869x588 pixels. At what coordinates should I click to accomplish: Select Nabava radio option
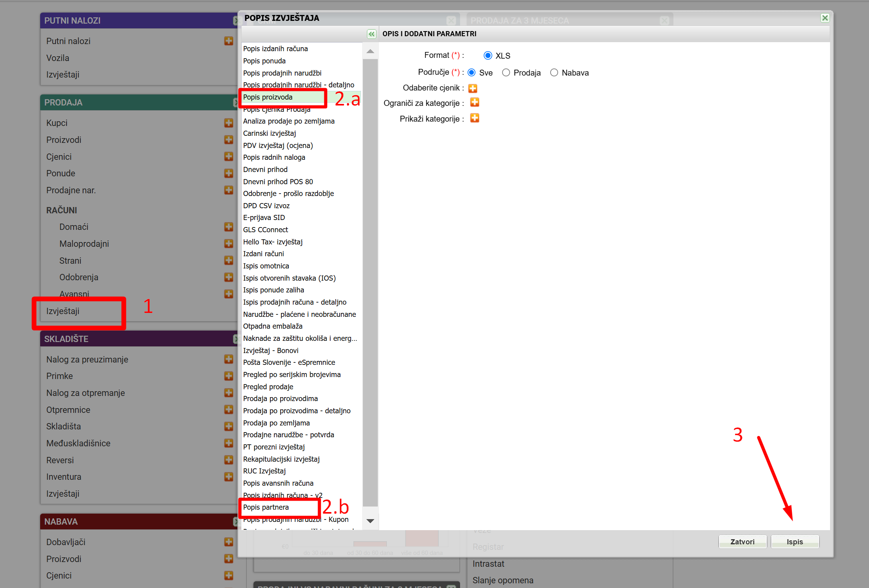click(554, 73)
